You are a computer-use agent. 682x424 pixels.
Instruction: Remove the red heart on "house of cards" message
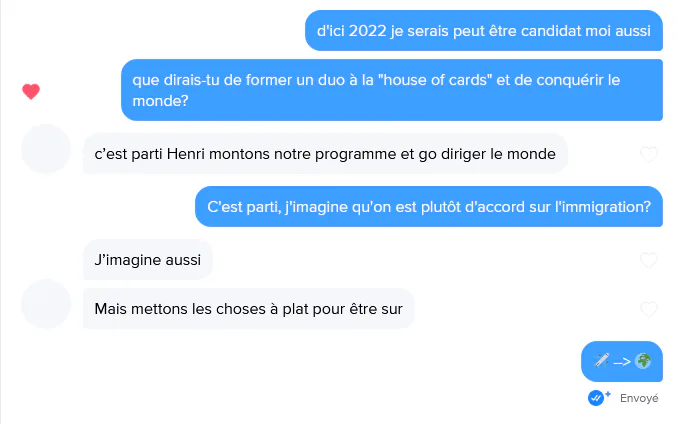pyautogui.click(x=31, y=91)
